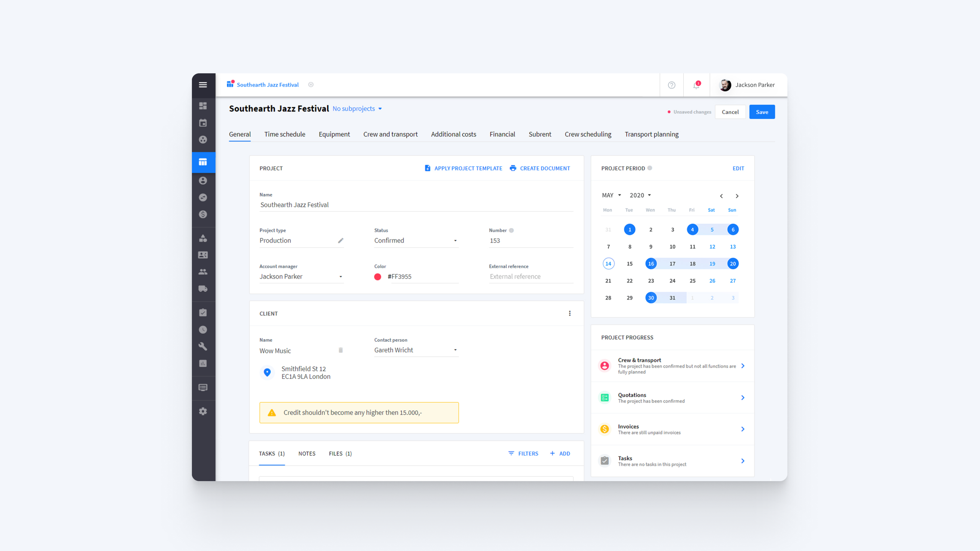This screenshot has width=980, height=551.
Task: Click the clock icon in the sidebar
Action: (203, 329)
